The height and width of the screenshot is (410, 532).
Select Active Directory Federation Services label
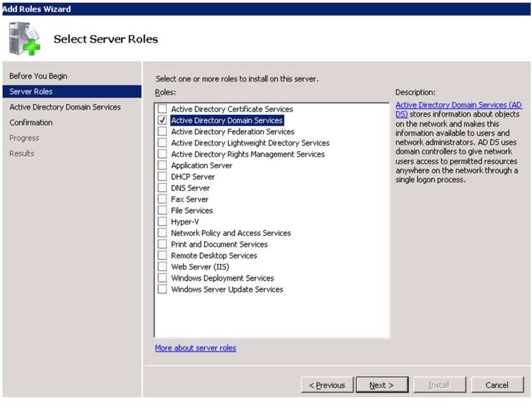tap(233, 131)
